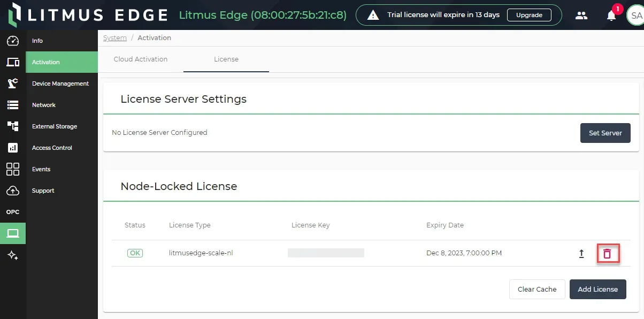The height and width of the screenshot is (319, 644).
Task: Click the upload arrow for litmusedge-scale-nl license
Action: click(581, 254)
